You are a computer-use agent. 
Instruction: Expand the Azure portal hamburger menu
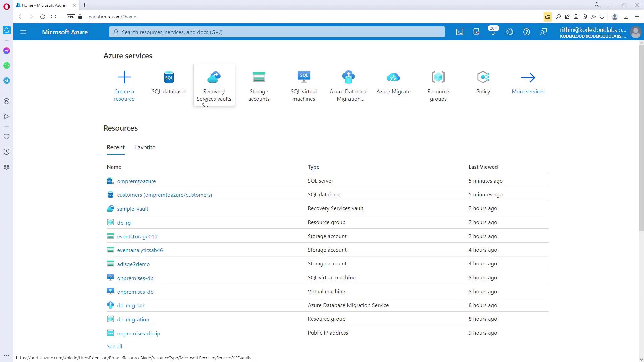click(x=23, y=32)
